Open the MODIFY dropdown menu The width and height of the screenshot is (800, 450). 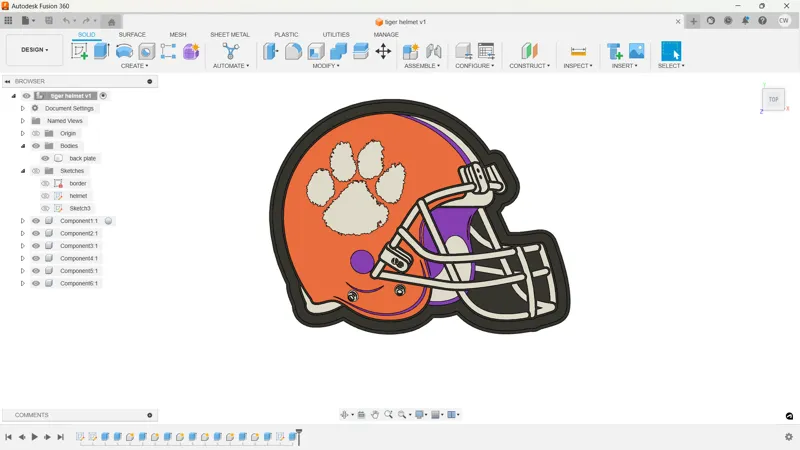click(326, 66)
